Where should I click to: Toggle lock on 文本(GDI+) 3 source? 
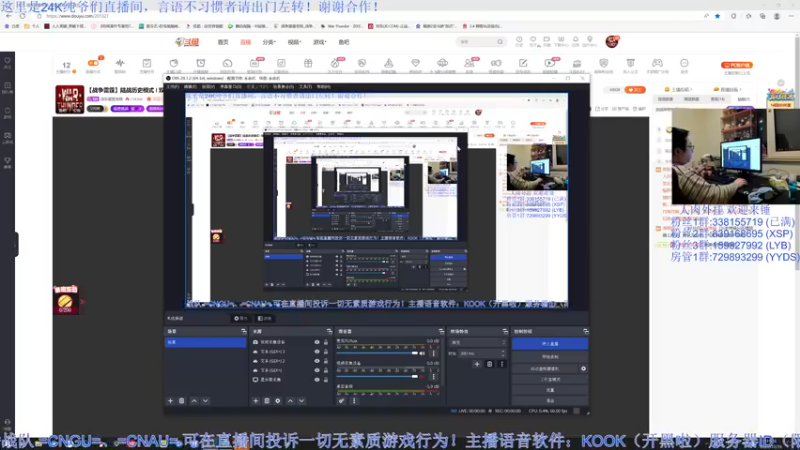point(326,352)
